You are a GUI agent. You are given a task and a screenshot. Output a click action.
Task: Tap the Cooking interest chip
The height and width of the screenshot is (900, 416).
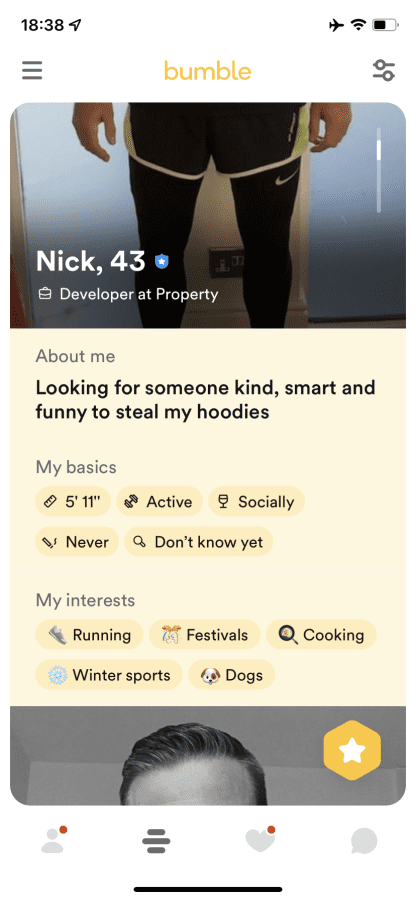coord(321,635)
